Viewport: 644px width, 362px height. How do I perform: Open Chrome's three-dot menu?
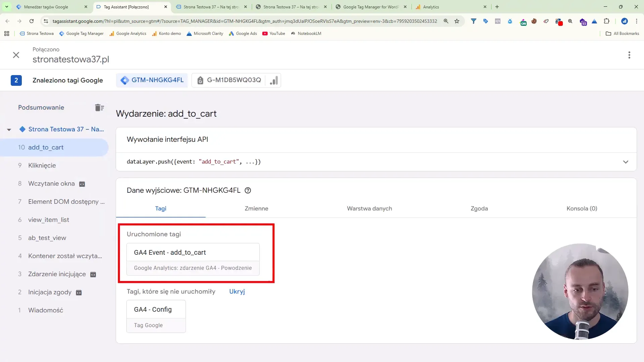click(x=637, y=21)
